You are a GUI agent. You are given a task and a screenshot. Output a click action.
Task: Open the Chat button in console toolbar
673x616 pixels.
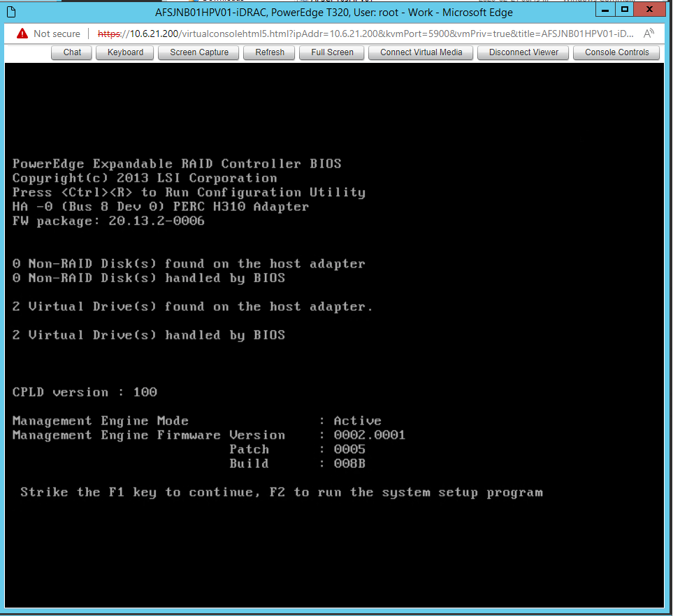coord(72,52)
